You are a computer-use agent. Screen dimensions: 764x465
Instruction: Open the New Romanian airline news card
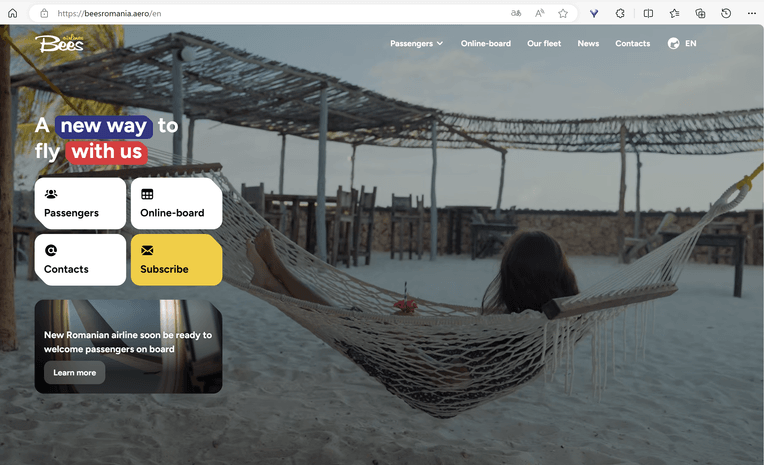click(x=128, y=346)
